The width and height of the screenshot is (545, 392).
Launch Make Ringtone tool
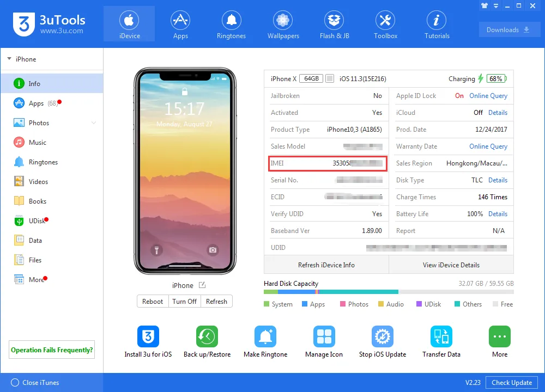coord(265,336)
